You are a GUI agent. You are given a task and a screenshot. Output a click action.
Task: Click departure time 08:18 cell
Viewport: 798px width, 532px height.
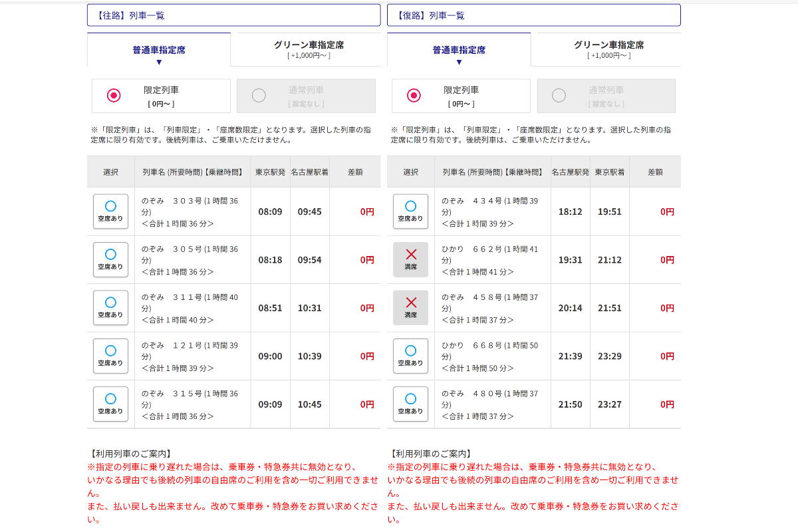pos(270,259)
